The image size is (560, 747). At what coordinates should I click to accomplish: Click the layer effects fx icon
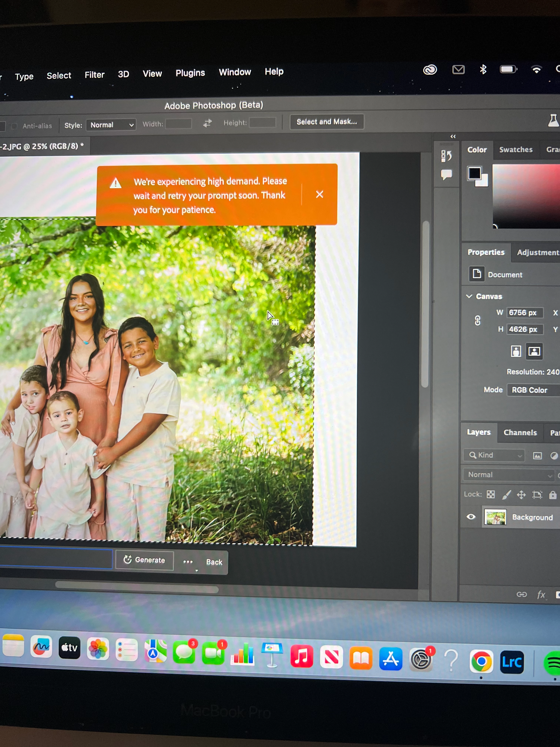click(x=541, y=594)
